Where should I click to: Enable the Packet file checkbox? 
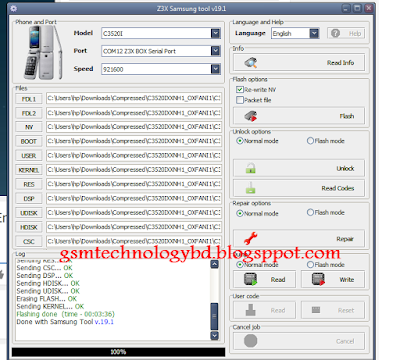[x=239, y=100]
